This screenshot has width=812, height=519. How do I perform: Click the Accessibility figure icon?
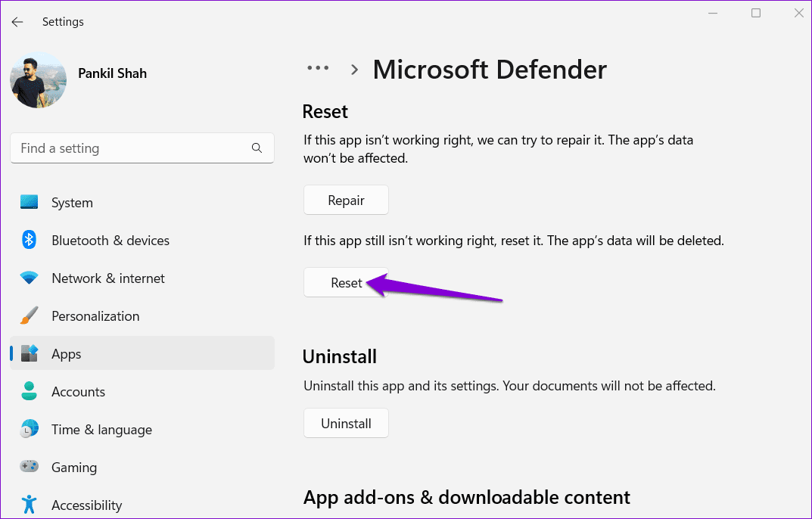click(x=29, y=504)
